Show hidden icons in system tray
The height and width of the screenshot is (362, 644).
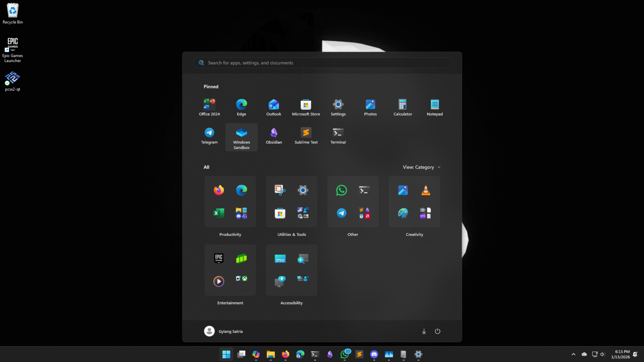[573, 354]
